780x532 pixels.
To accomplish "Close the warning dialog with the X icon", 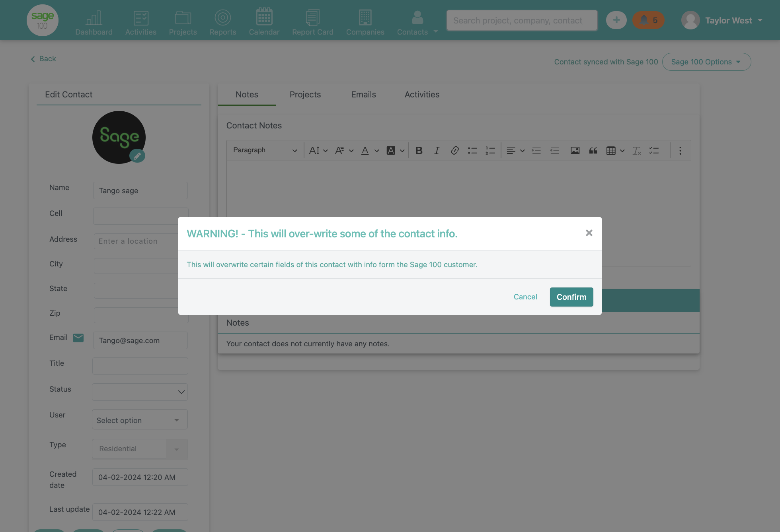I will 589,233.
